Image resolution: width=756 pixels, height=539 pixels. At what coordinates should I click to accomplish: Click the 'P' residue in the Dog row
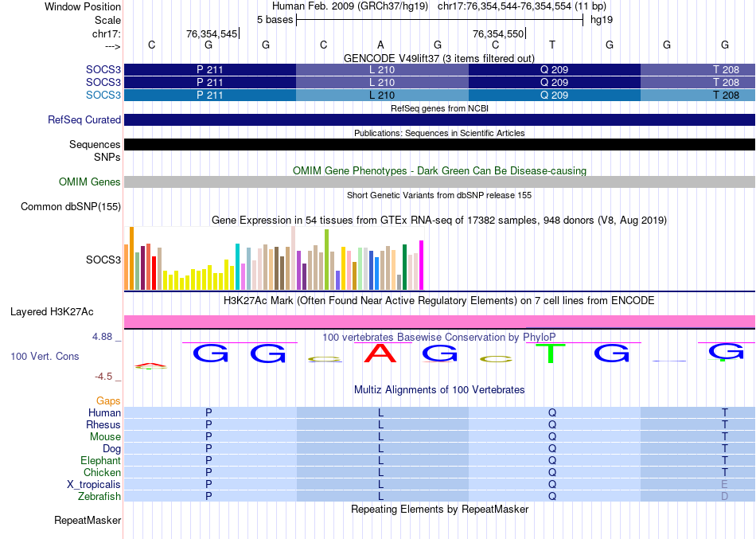[208, 449]
